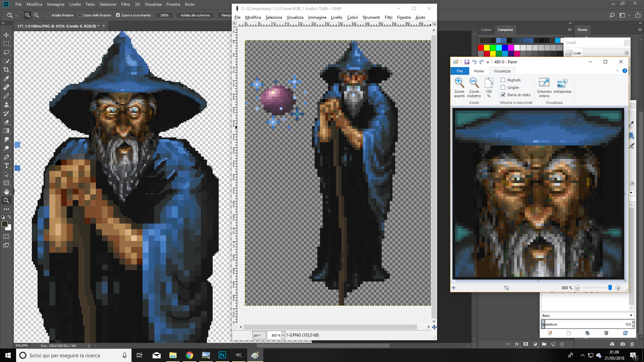The width and height of the screenshot is (644, 362).
Task: Select the Clone Stamp tool
Action: point(6,105)
